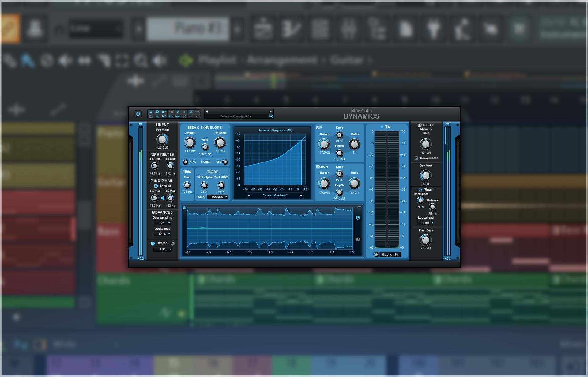Click the lower 'i' controls icon in second toolbar row
This screenshot has width=588, height=377.
pyautogui.click(x=157, y=116)
